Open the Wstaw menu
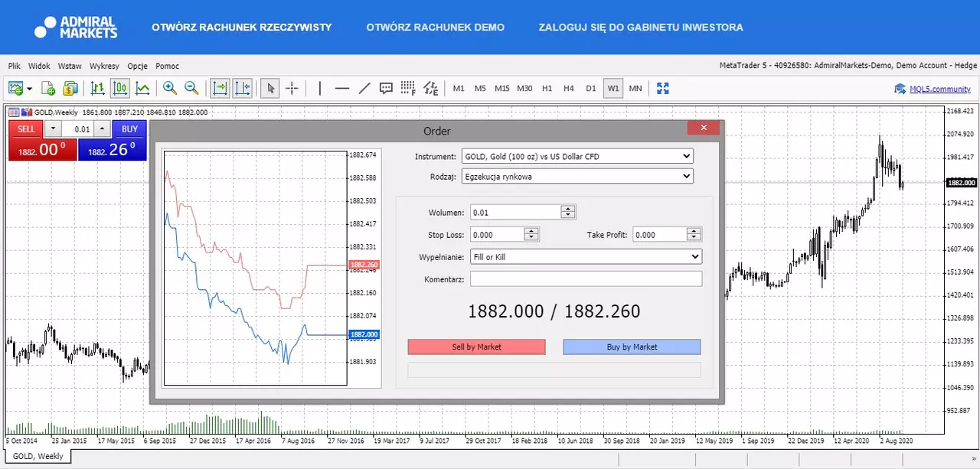 [70, 67]
